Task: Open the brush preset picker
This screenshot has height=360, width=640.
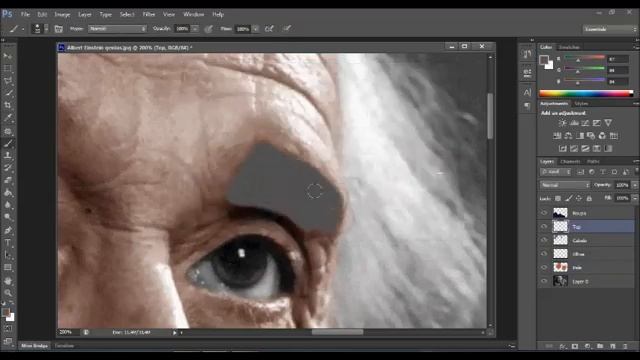Action: [x=40, y=29]
